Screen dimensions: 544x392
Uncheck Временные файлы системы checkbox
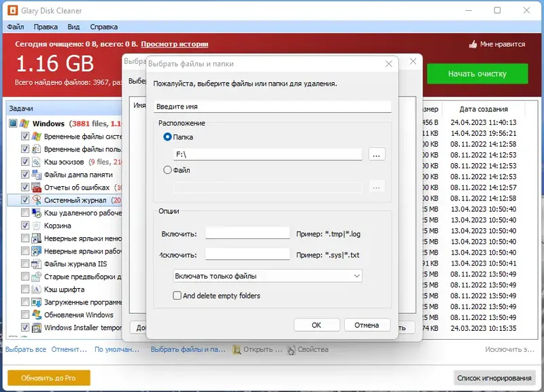[x=25, y=136]
